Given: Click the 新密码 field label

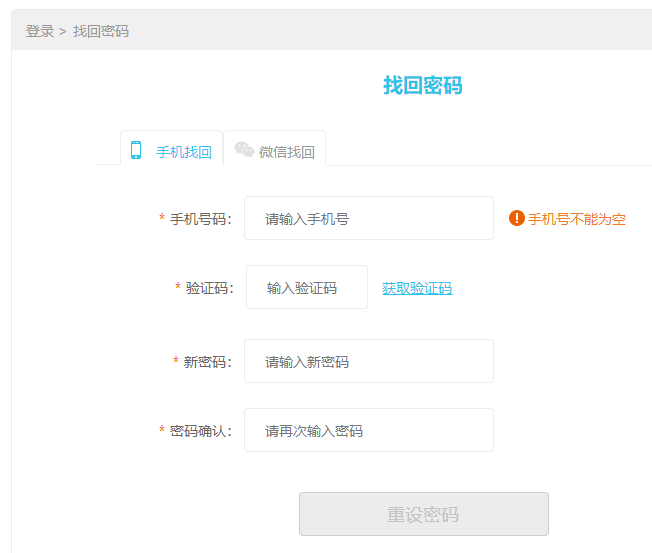Looking at the screenshot, I should pyautogui.click(x=207, y=362).
